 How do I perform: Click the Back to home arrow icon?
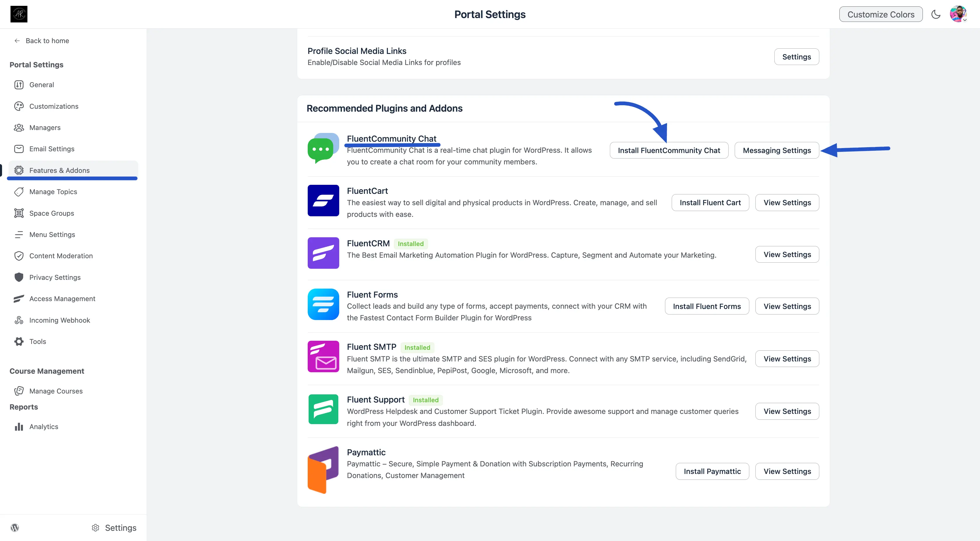pyautogui.click(x=17, y=41)
